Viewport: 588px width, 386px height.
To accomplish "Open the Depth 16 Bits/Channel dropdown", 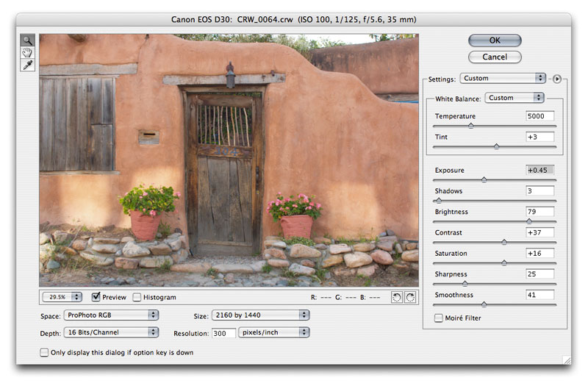I will 112,332.
